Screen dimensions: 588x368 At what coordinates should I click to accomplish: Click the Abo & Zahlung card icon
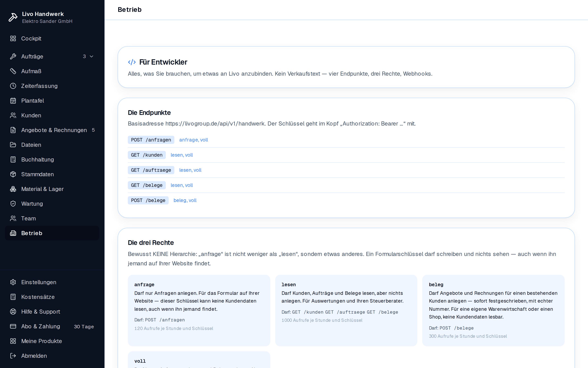coord(13,326)
